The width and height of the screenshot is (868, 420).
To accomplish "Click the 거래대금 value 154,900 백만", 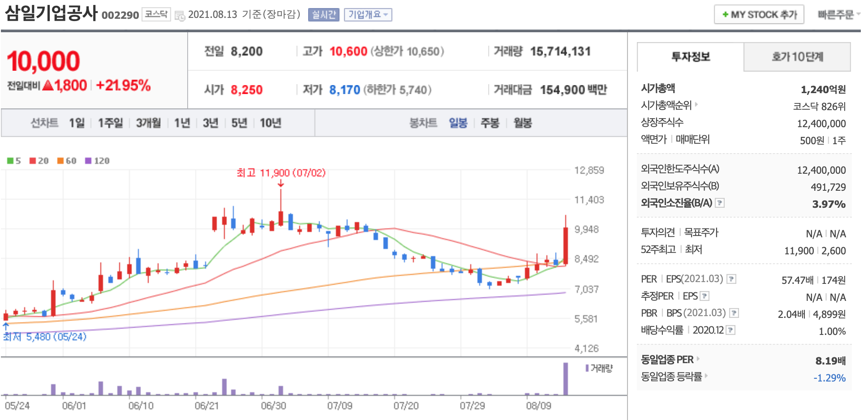I will pos(573,90).
